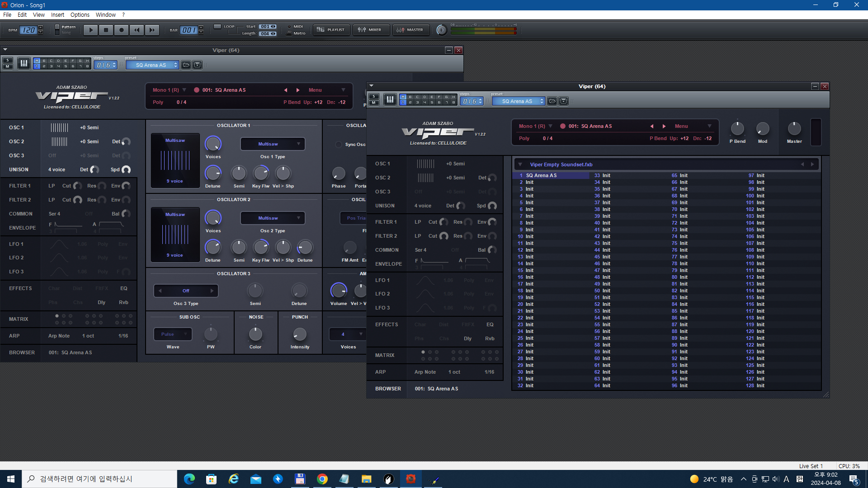
Task: Click the Solo S button in back Viper window
Action: click(x=8, y=61)
